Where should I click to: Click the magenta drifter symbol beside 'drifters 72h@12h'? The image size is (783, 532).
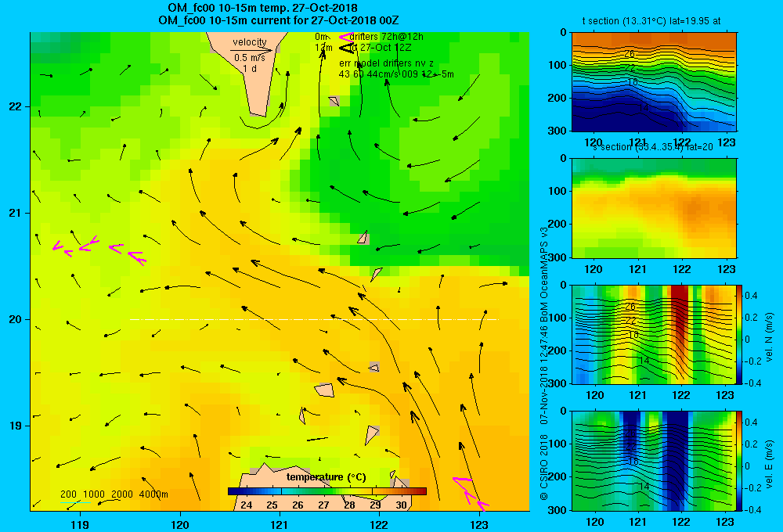tap(346, 37)
